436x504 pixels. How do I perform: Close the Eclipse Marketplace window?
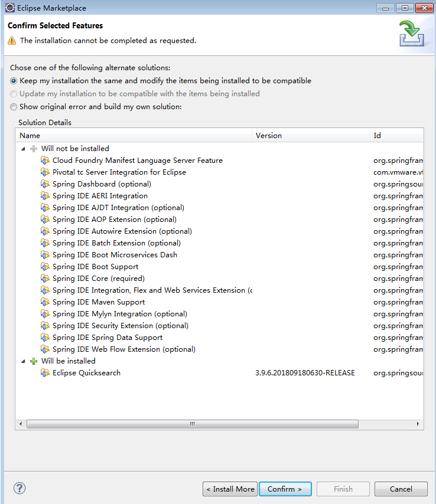424,8
